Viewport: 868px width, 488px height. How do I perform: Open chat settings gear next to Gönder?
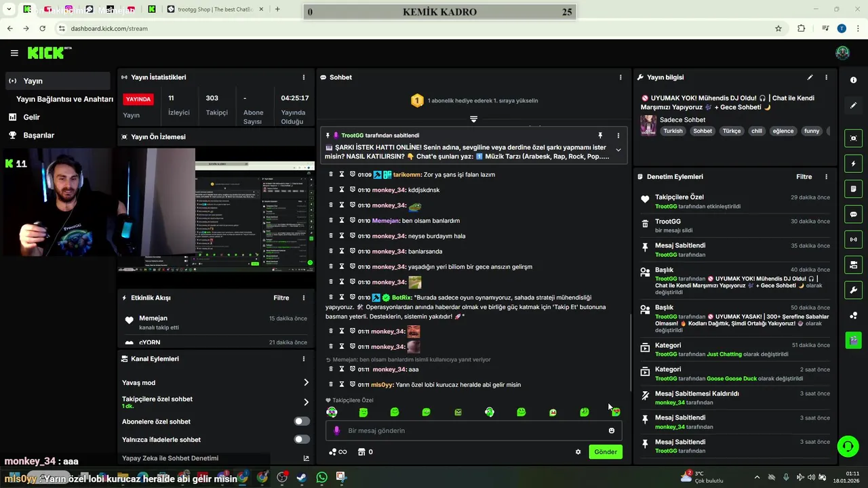coord(578,452)
